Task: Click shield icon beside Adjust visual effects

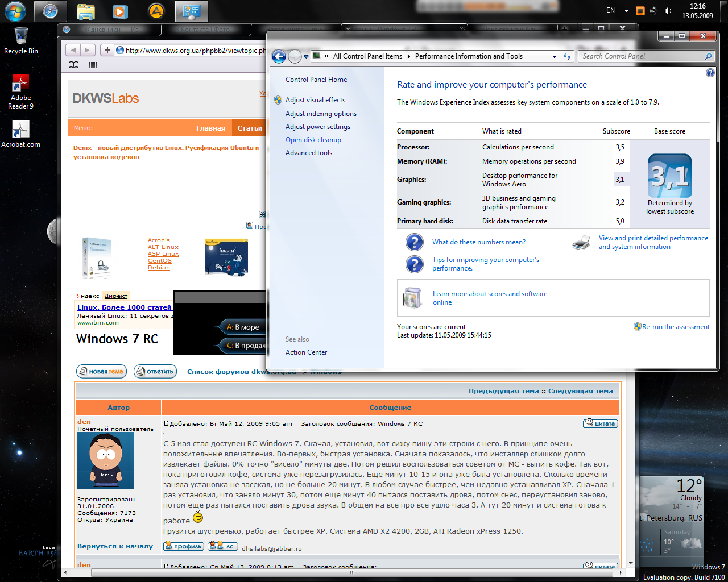Action: coord(278,100)
